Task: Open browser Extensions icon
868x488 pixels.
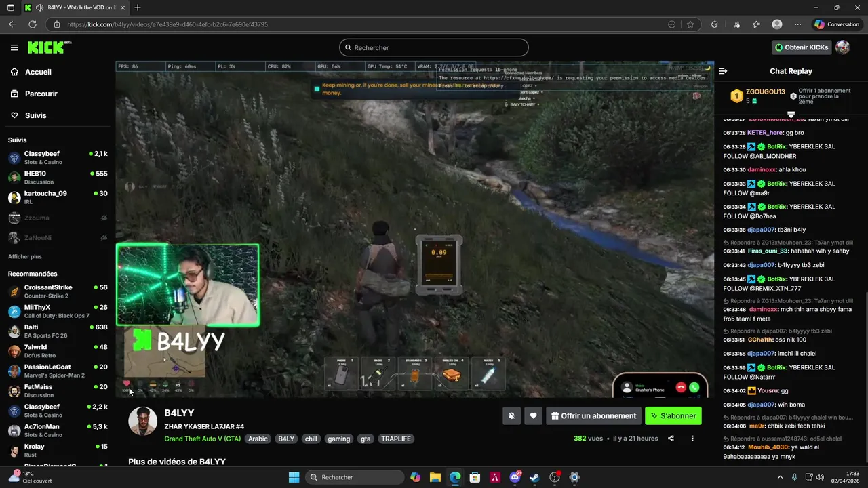Action: (714, 24)
